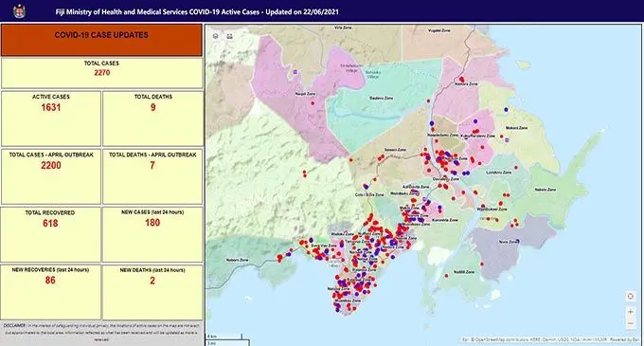The image size is (644, 346).
Task: Zoom in with the plus button
Action: coord(631,312)
